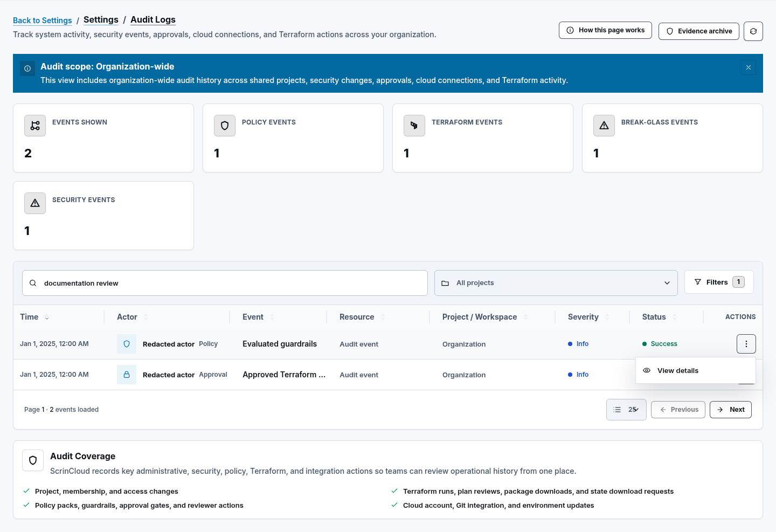Click checkmark beside Project, membership, and access changes

click(26, 491)
